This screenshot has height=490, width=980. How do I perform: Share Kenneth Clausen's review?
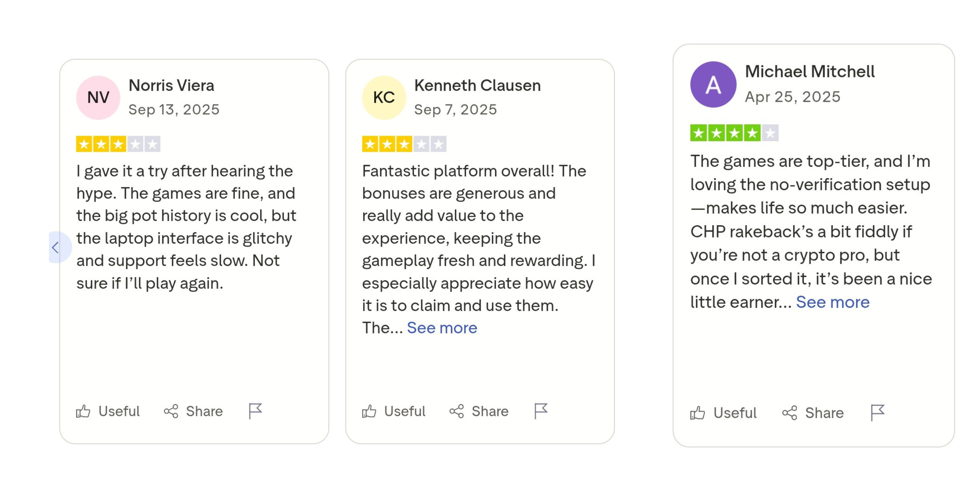[x=479, y=411]
